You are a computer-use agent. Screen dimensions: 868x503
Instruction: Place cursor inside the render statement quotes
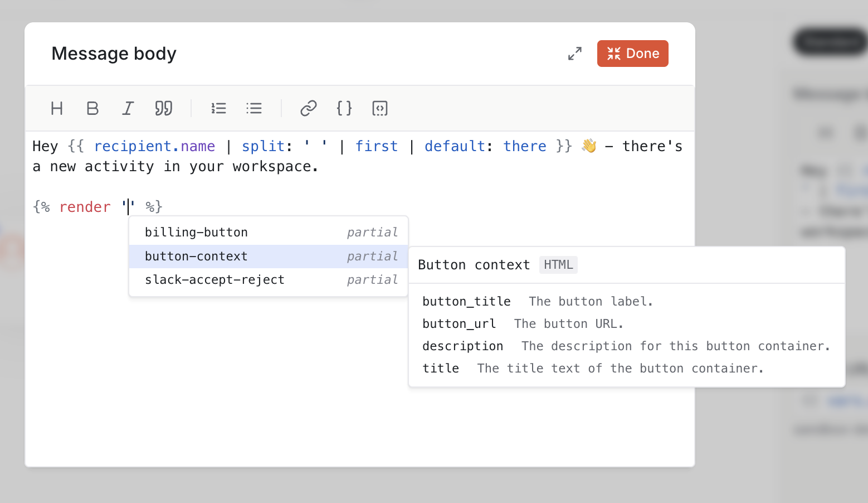[x=129, y=206]
